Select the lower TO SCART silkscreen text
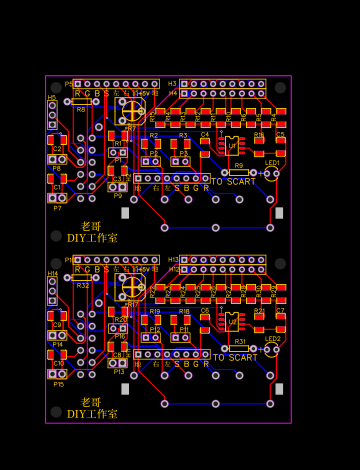 235,358
